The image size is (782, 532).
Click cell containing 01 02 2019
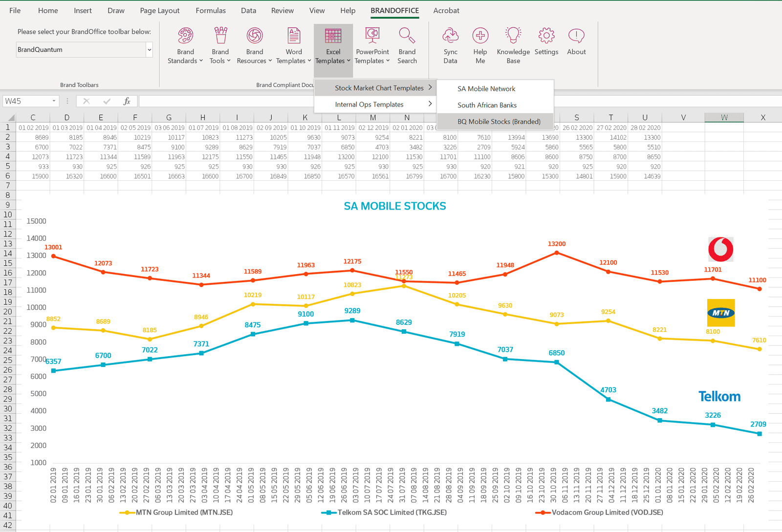[x=33, y=128]
